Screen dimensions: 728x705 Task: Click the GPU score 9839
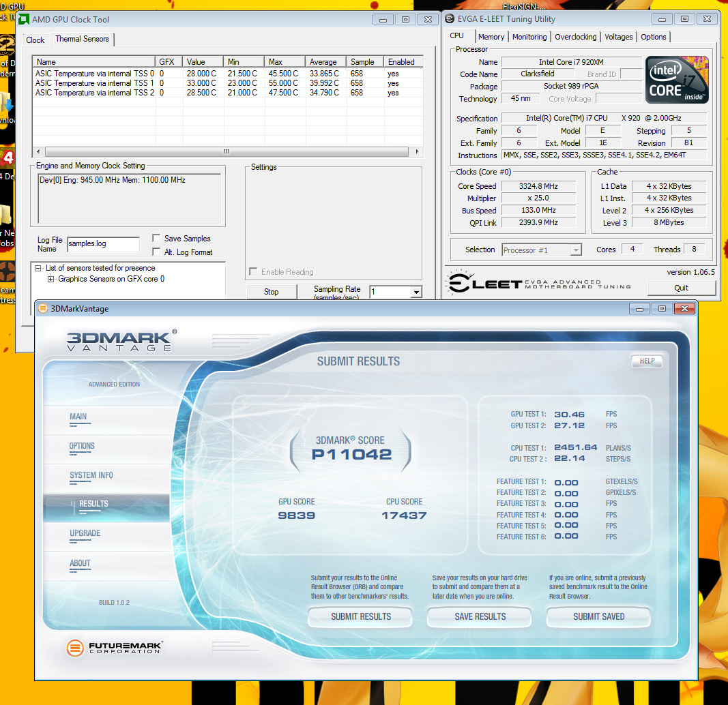pyautogui.click(x=296, y=515)
